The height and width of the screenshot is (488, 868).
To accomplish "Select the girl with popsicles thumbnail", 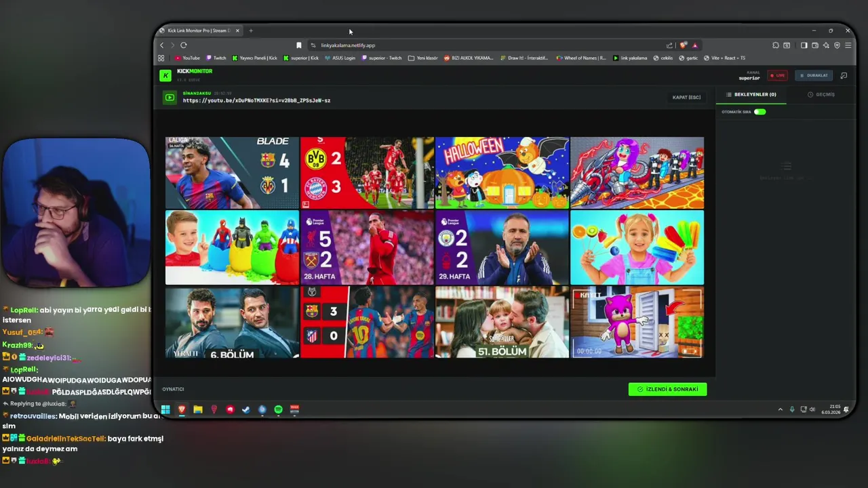I will tap(637, 247).
